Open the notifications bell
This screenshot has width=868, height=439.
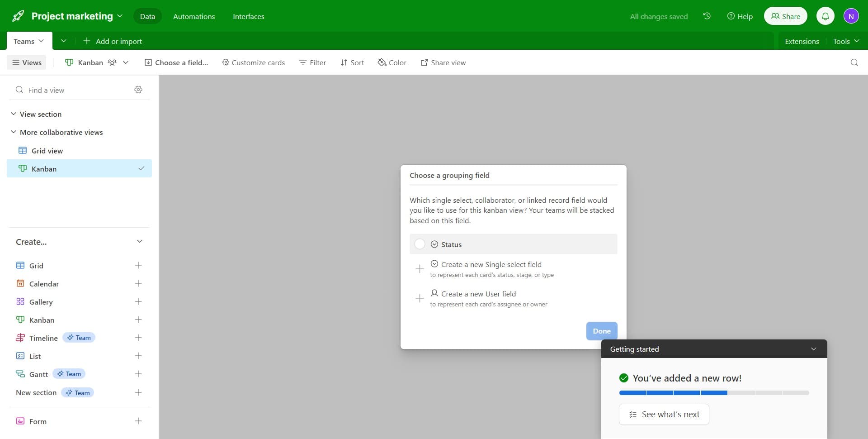[x=826, y=16]
